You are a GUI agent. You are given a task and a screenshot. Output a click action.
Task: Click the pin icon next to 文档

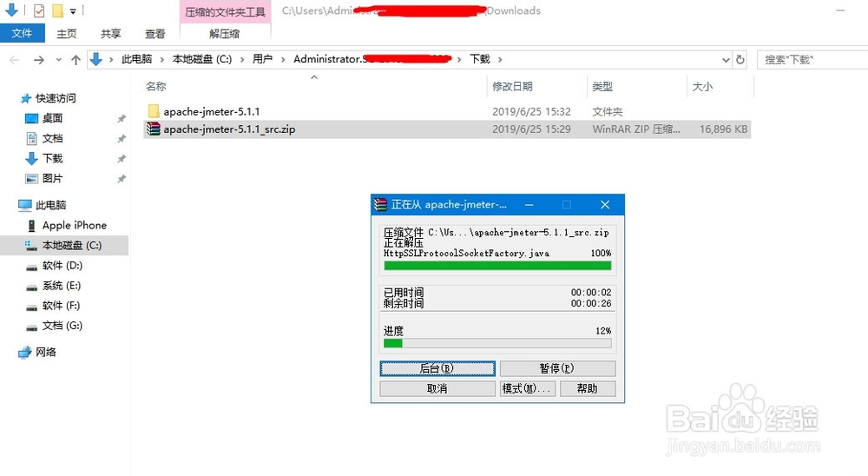[x=122, y=138]
